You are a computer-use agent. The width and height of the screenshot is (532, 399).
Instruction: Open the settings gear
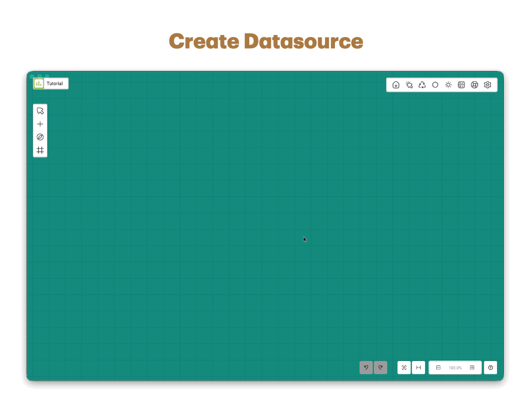pos(488,85)
